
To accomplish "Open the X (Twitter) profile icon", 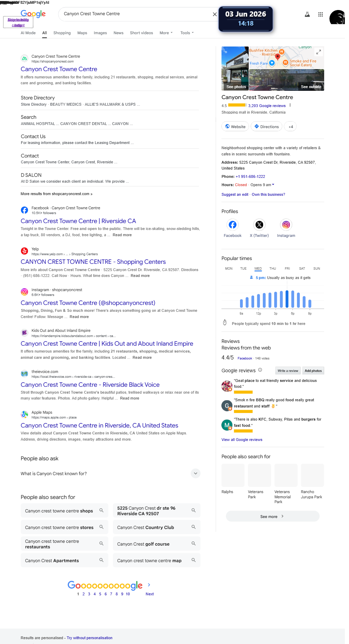I will (x=259, y=225).
